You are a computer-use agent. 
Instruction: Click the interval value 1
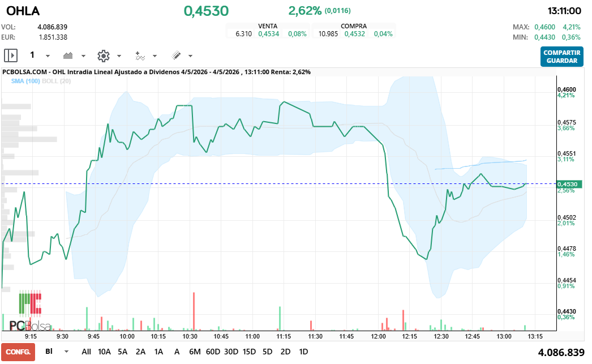[32, 55]
